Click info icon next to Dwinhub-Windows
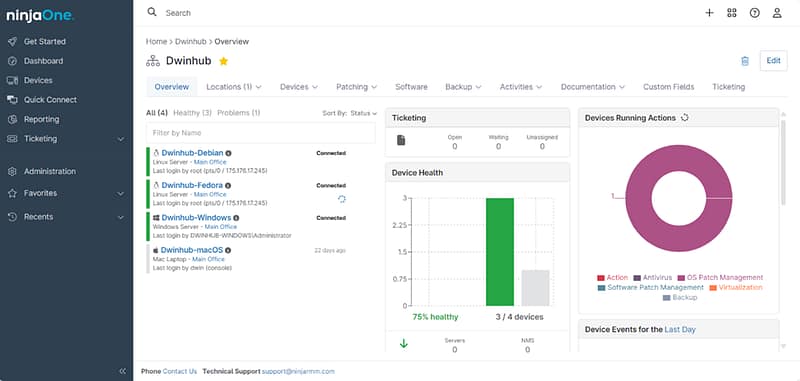This screenshot has height=381, width=800. coord(236,218)
